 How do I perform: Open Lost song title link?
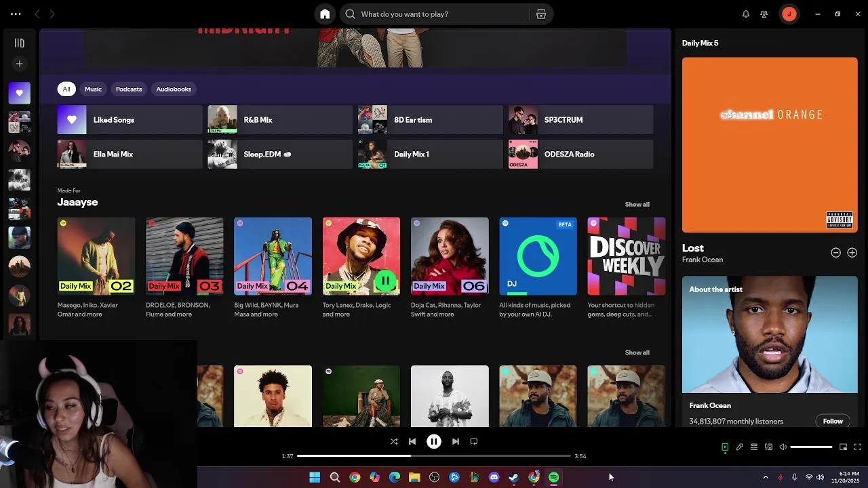tap(693, 249)
